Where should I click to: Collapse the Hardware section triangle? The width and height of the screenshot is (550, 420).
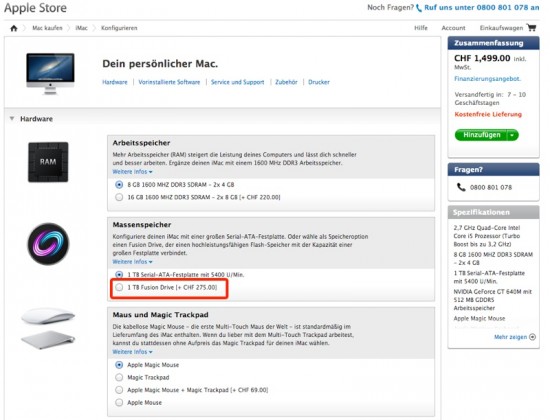12,119
